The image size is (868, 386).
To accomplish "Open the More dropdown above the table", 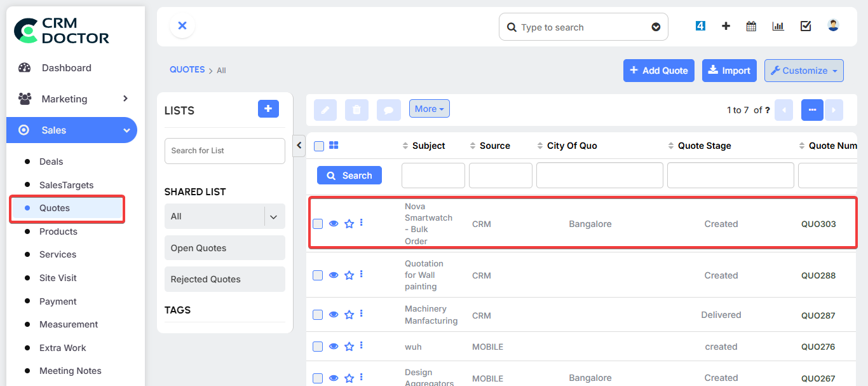I will [429, 109].
